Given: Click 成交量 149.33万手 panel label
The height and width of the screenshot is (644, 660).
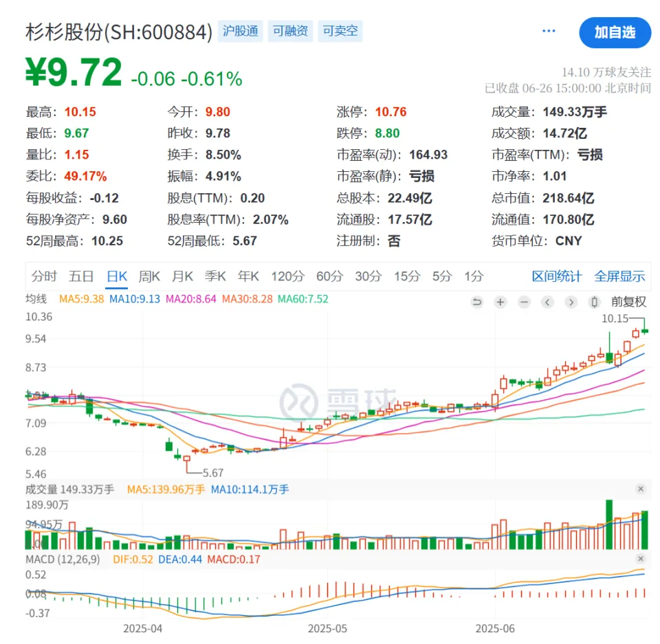Looking at the screenshot, I should click(x=70, y=489).
